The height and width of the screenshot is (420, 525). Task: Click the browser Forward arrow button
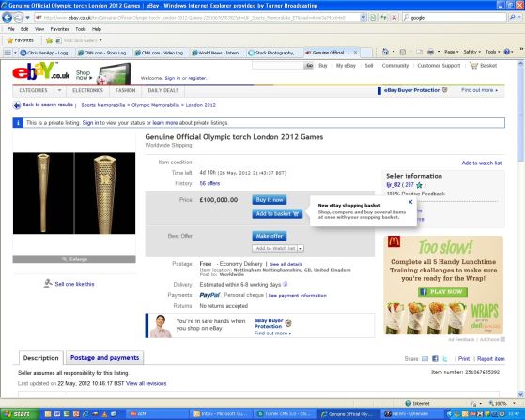pos(19,18)
